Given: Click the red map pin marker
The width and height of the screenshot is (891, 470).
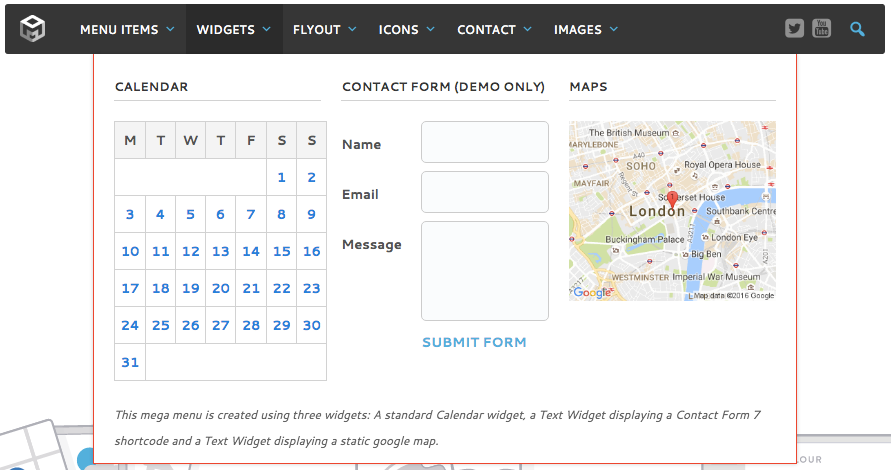Looking at the screenshot, I should (x=672, y=201).
